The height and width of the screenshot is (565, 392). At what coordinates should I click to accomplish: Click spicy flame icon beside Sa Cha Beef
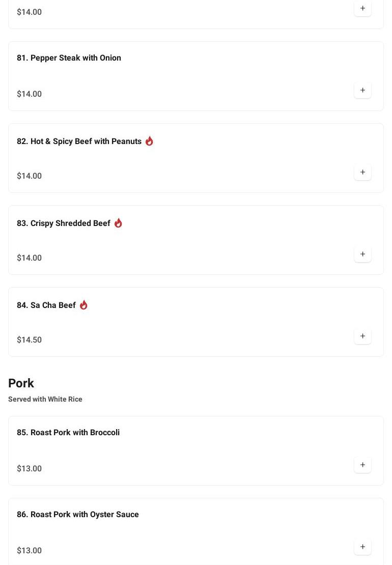[x=83, y=305]
